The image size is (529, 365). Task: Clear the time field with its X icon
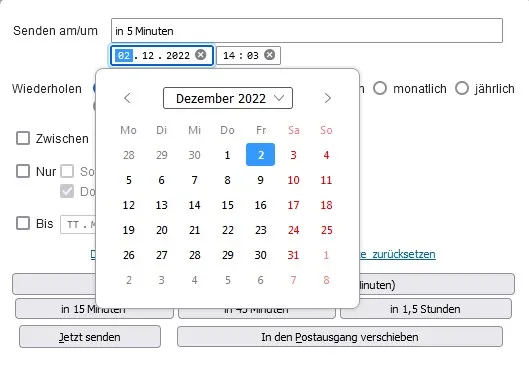click(269, 55)
